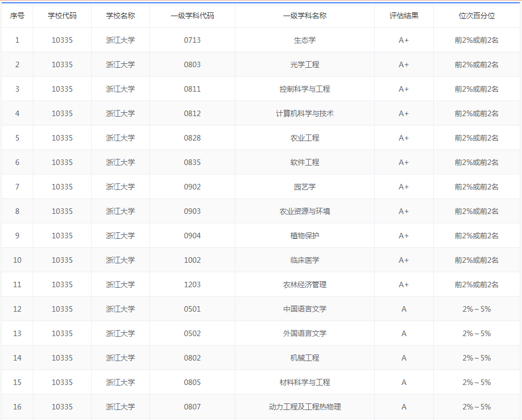The width and height of the screenshot is (522, 420).
Task: Click the 临床医学 subject cell
Action: [x=305, y=260]
